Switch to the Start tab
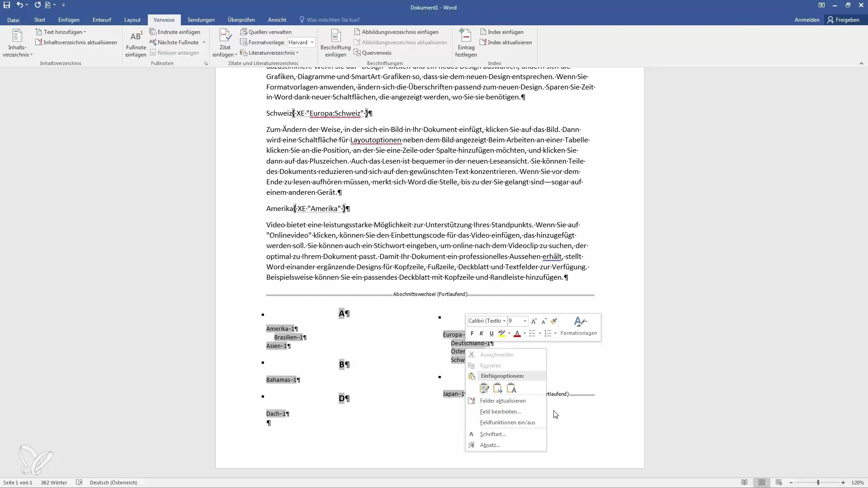This screenshot has height=488, width=868. [x=40, y=20]
